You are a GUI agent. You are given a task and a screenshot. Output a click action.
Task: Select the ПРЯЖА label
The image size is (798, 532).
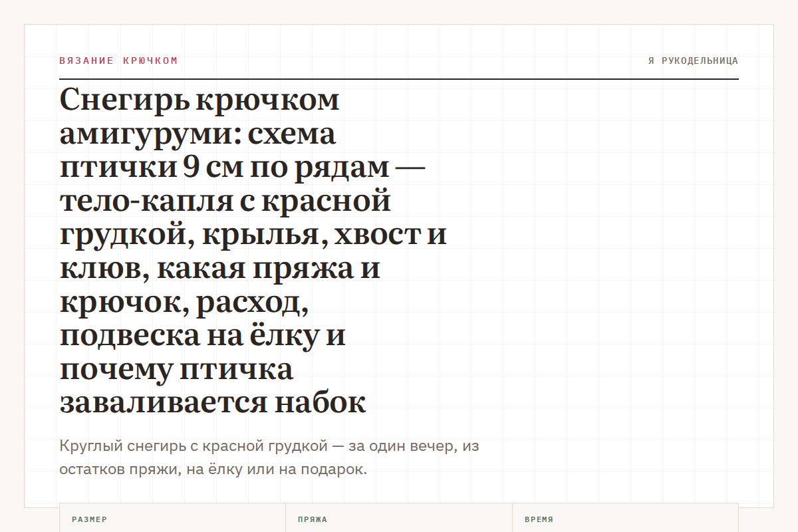[x=313, y=519]
